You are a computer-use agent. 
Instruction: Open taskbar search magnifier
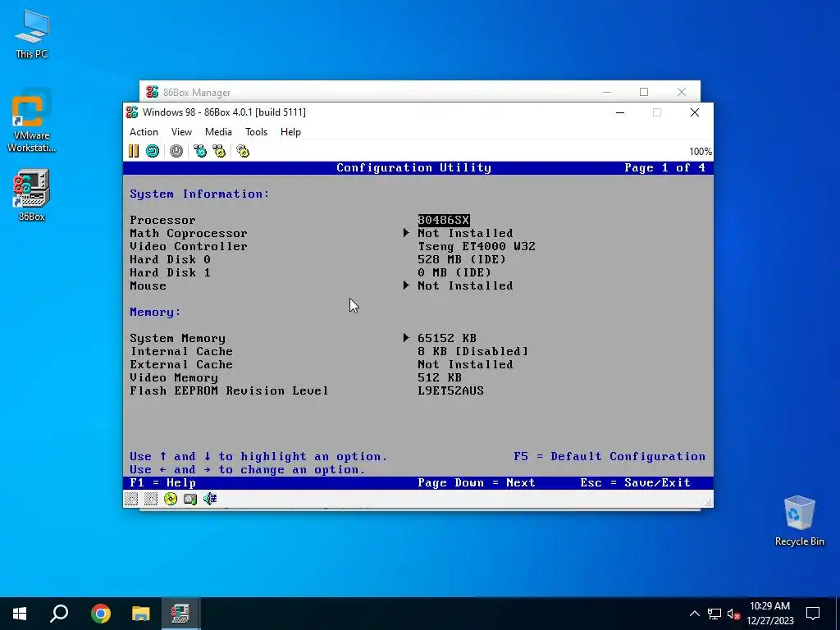click(59, 614)
